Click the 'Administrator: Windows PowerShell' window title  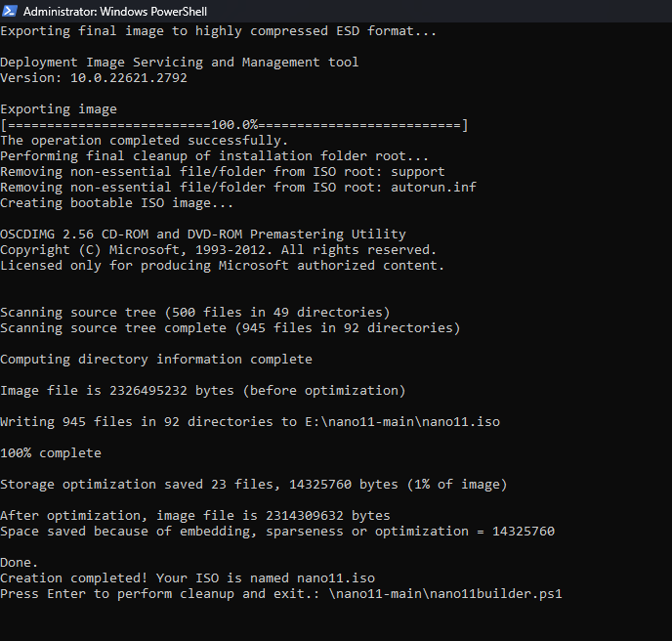[115, 12]
